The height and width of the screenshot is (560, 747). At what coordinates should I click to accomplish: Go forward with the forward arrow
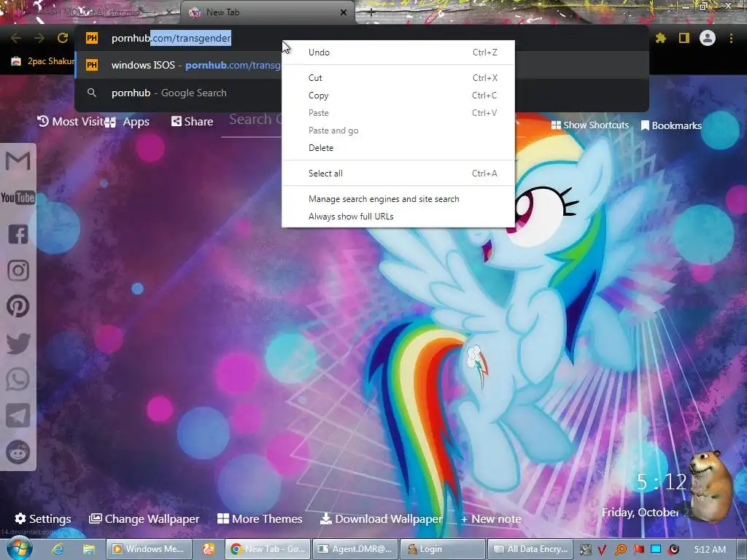39,38
